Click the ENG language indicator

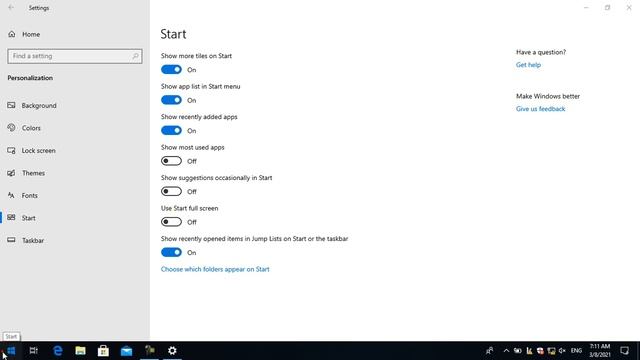tap(576, 351)
